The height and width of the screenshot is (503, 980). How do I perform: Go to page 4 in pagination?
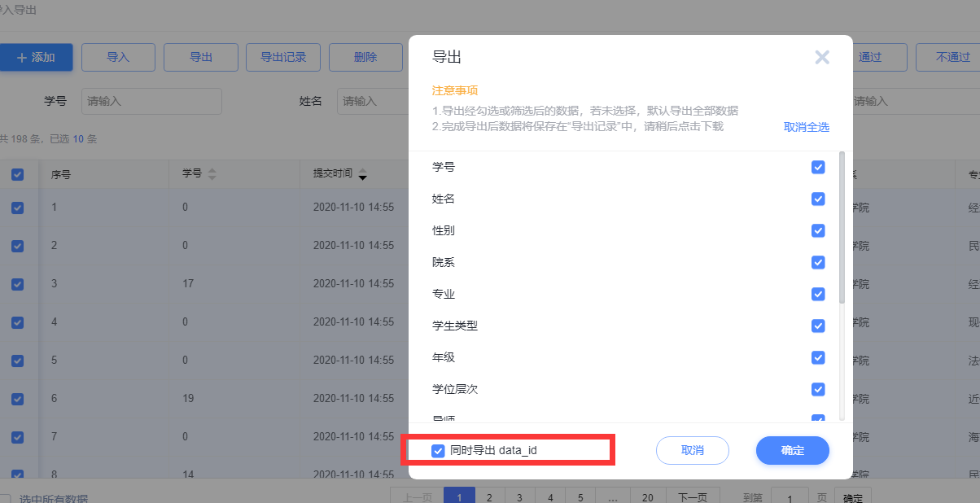click(x=550, y=497)
